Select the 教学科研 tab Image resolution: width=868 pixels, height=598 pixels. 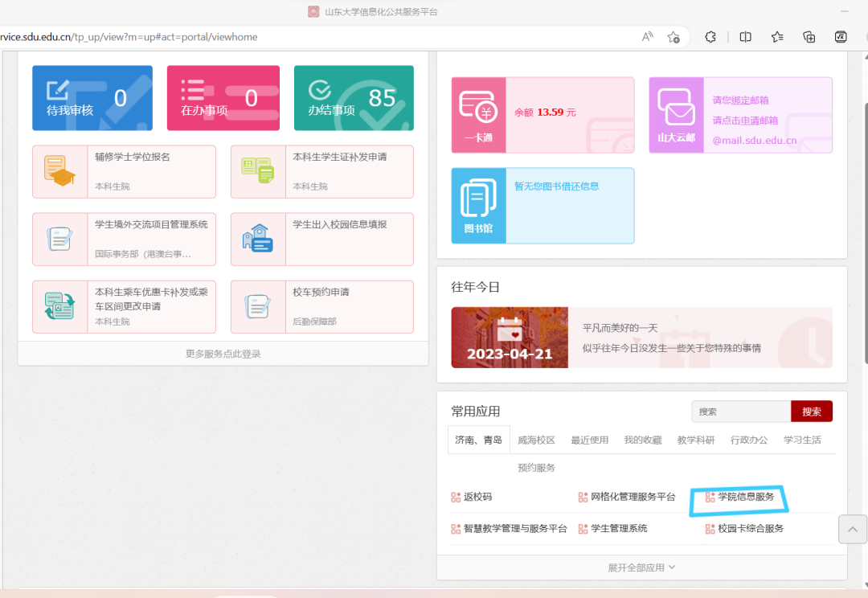tap(695, 440)
